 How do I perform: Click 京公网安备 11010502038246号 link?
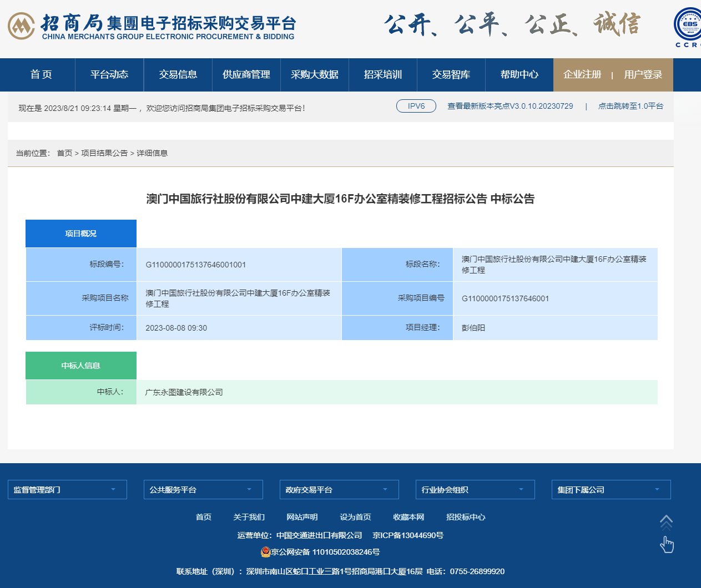(325, 552)
